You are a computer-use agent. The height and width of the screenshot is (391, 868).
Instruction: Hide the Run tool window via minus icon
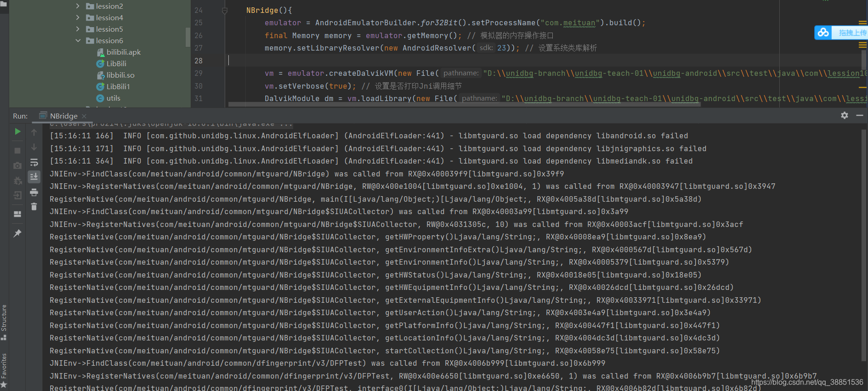click(x=860, y=115)
